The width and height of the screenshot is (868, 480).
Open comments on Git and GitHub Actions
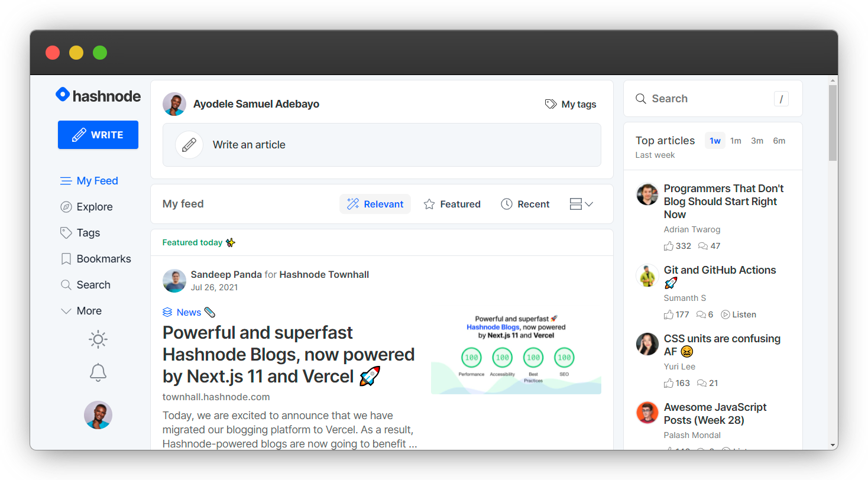click(x=705, y=314)
